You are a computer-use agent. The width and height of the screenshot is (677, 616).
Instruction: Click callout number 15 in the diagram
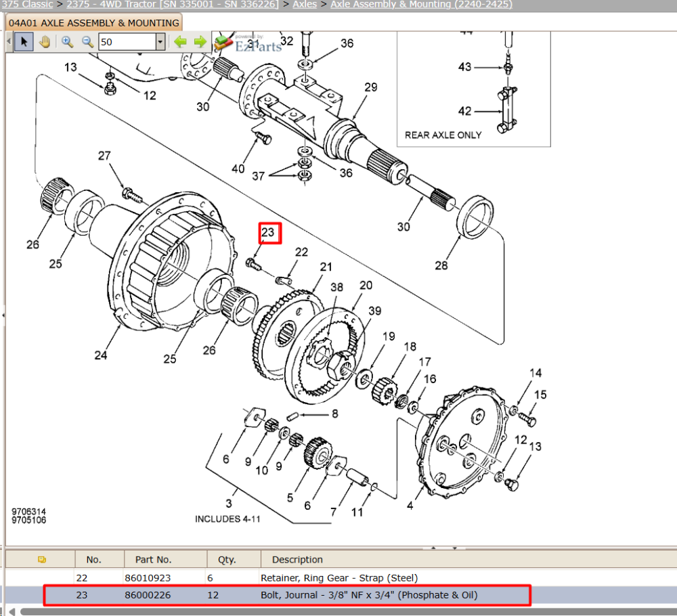tap(540, 395)
